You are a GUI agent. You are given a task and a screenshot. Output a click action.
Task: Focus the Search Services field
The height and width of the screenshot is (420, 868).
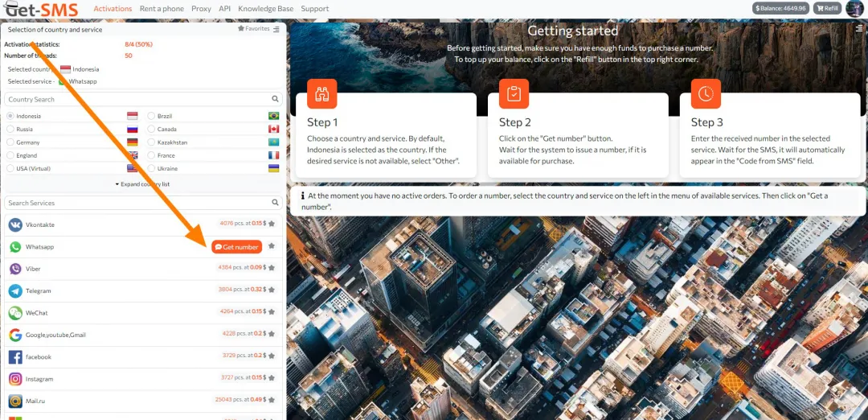point(143,203)
